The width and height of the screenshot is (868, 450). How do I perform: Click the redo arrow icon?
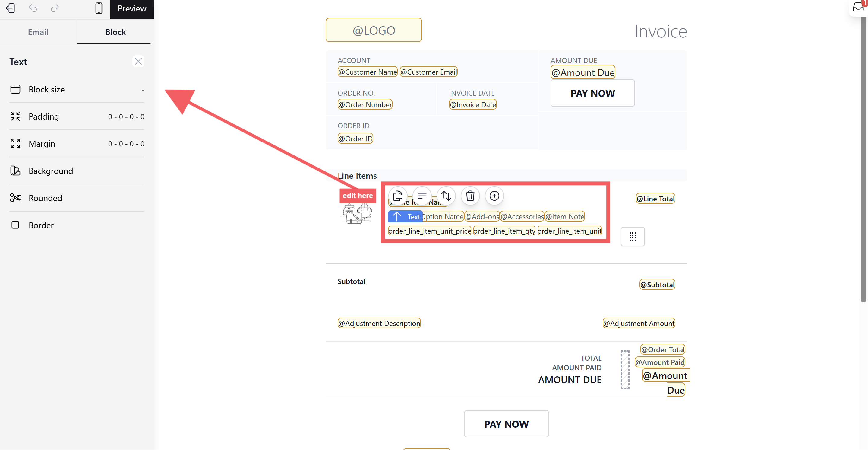[x=55, y=8]
